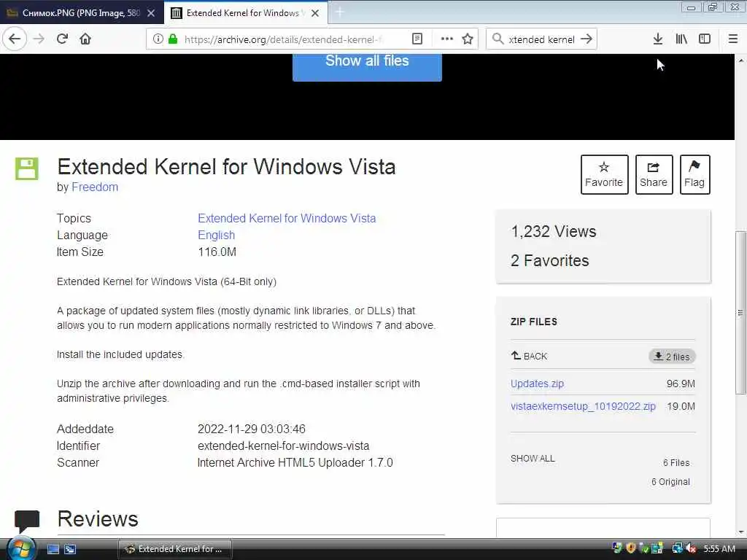Image resolution: width=747 pixels, height=560 pixels.
Task: Click the 'extended-kernel-for-windows-vista' identifier text
Action: point(284,446)
